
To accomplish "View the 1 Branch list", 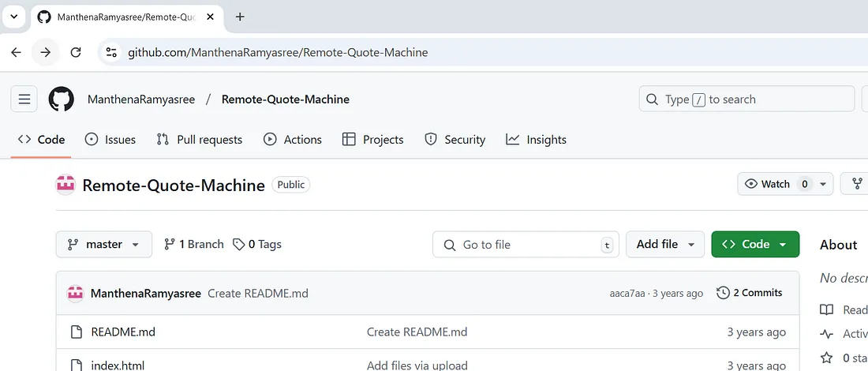I will (x=194, y=244).
